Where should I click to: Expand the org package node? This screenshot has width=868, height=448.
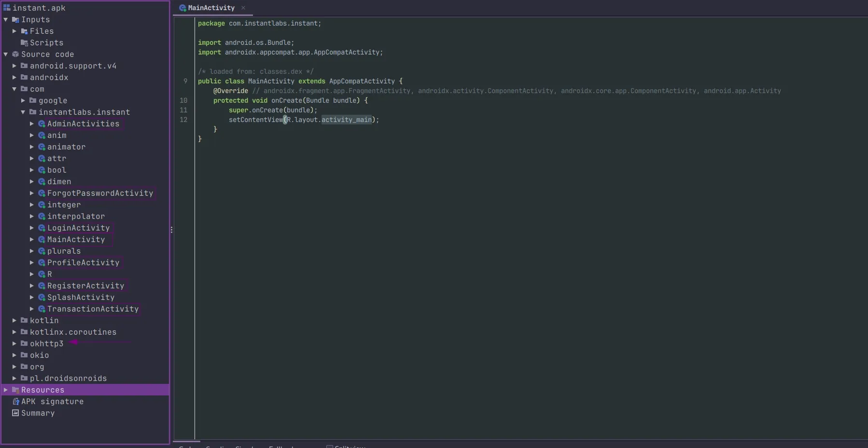14,367
